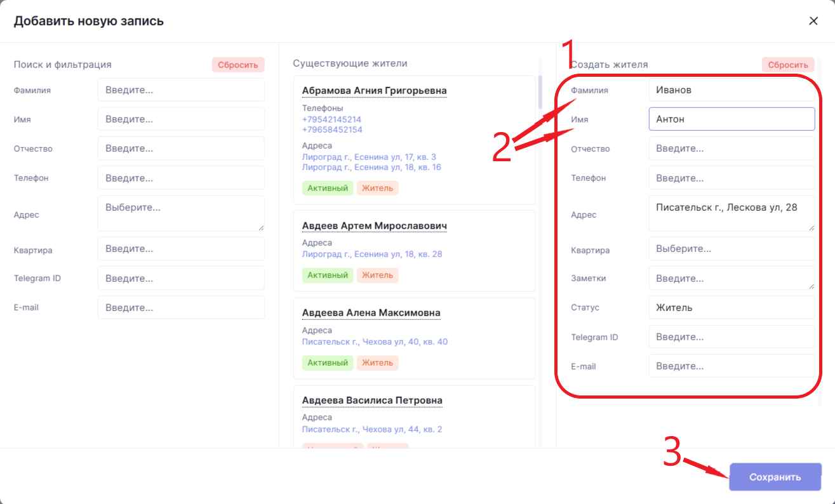Click the Заметки textarea in create form

[x=731, y=278]
